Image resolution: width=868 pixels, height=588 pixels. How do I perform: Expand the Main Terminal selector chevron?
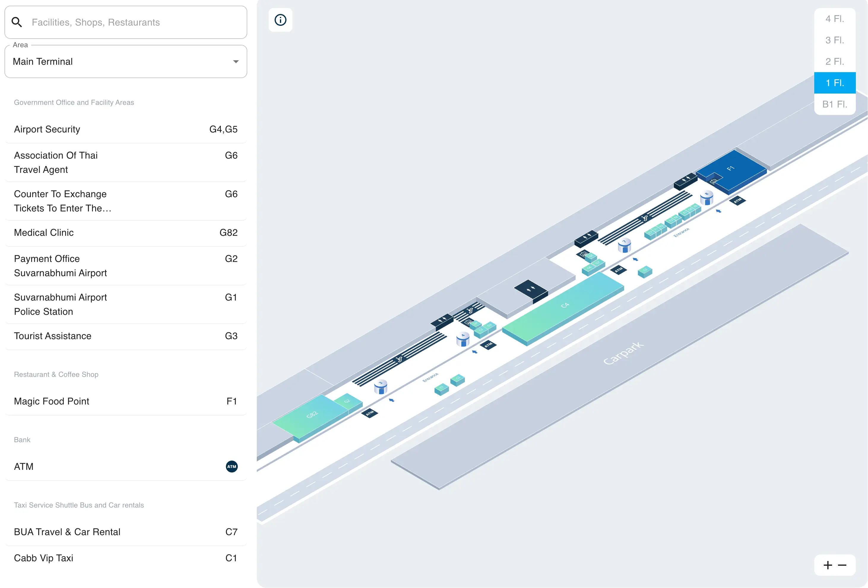coord(236,61)
